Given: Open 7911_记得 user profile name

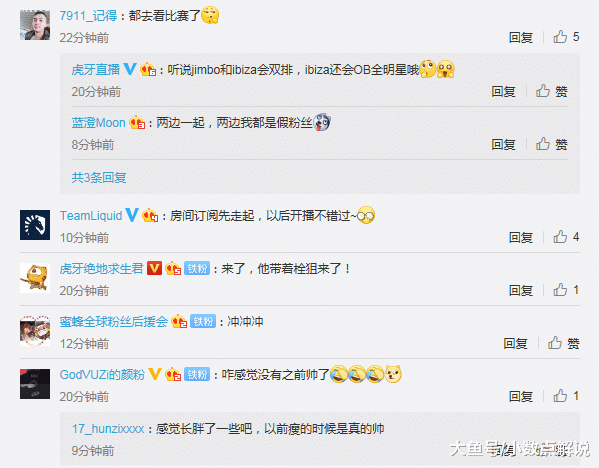Looking at the screenshot, I should (88, 16).
